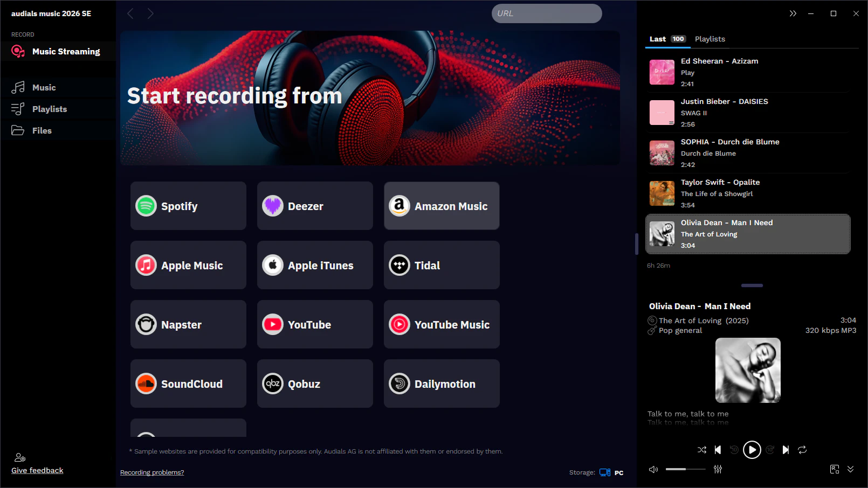
Task: Switch to Last 100 tab
Action: pyautogui.click(x=667, y=39)
